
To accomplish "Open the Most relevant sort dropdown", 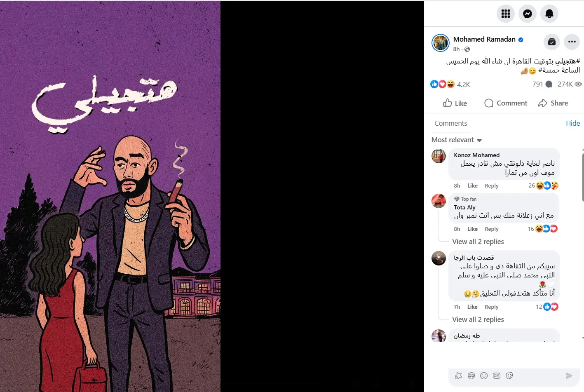I will point(457,140).
